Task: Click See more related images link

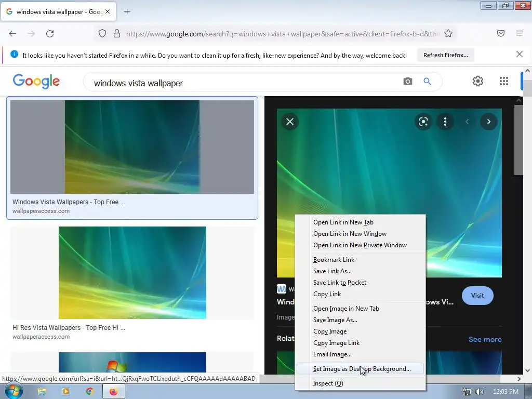Action: (485, 339)
